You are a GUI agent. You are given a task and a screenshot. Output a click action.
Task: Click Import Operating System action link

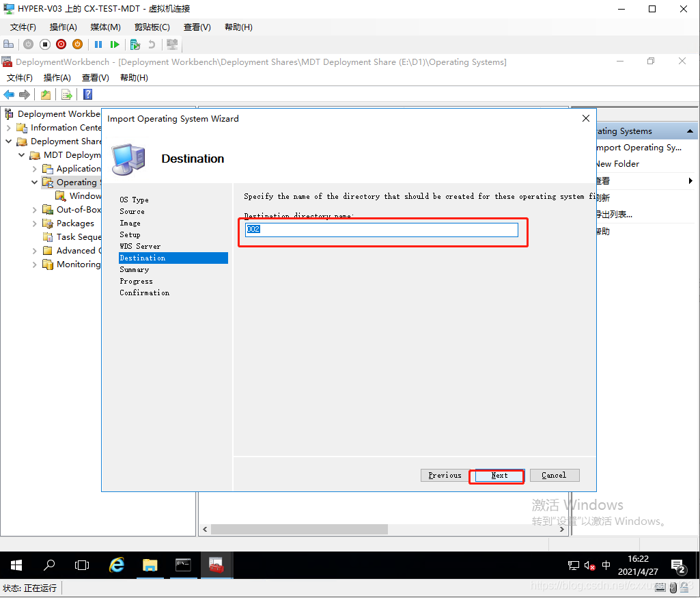(639, 148)
